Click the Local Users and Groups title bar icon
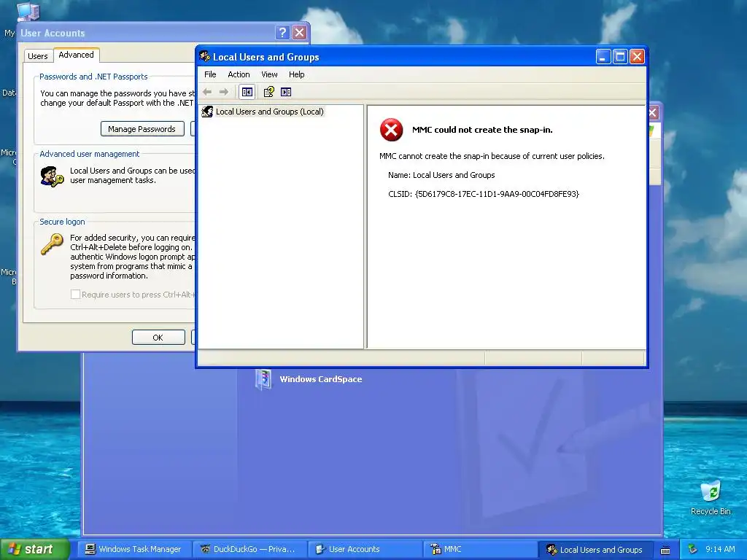The height and width of the screenshot is (560, 747). click(205, 57)
